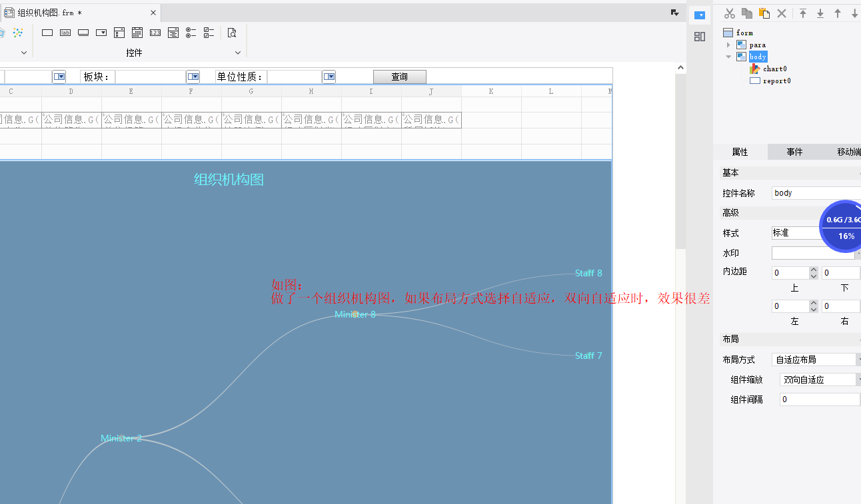Switch to the 事件 tab

pos(794,152)
